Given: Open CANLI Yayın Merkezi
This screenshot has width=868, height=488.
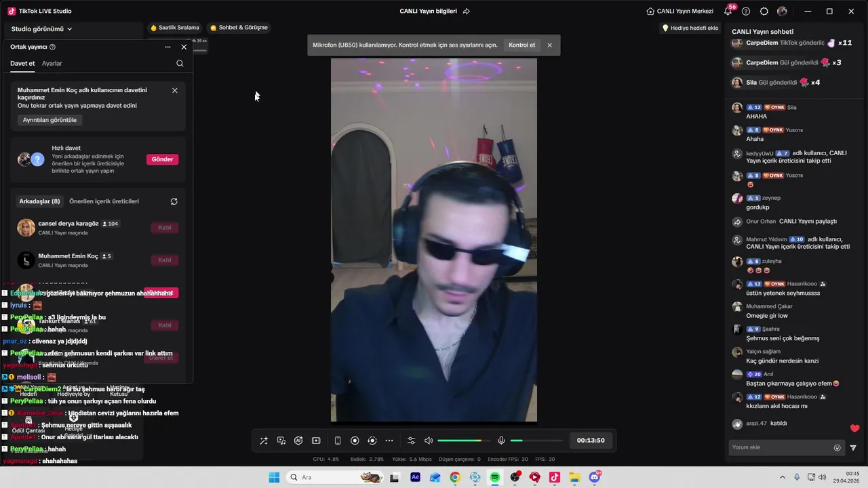Looking at the screenshot, I should [680, 11].
